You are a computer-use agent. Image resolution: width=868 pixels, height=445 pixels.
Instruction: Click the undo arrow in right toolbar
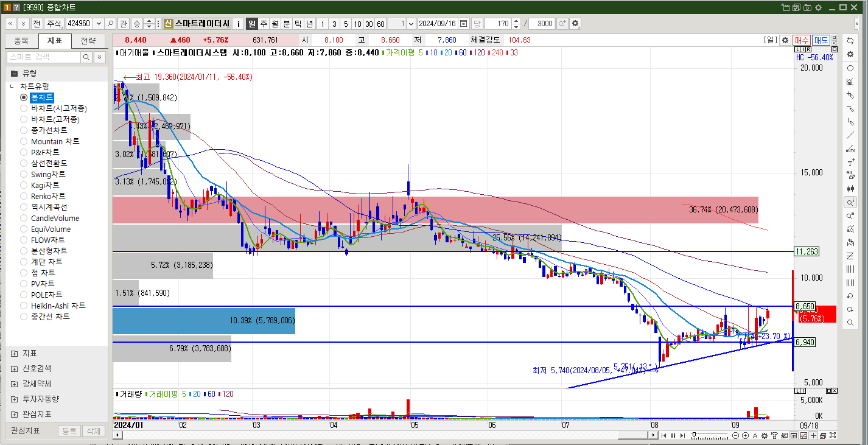point(850,296)
